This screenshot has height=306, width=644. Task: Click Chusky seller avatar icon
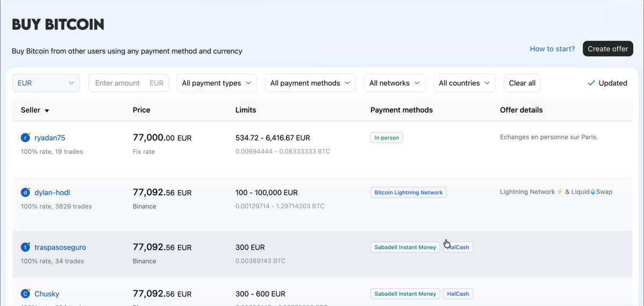pyautogui.click(x=25, y=294)
